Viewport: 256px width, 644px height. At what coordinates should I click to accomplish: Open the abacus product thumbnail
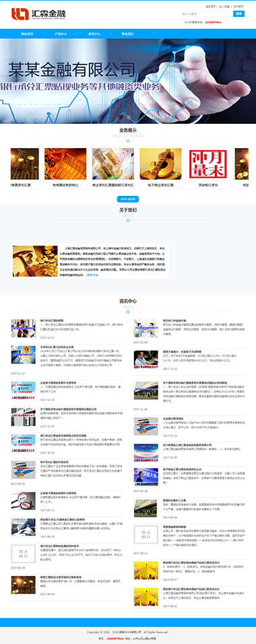pos(65,164)
